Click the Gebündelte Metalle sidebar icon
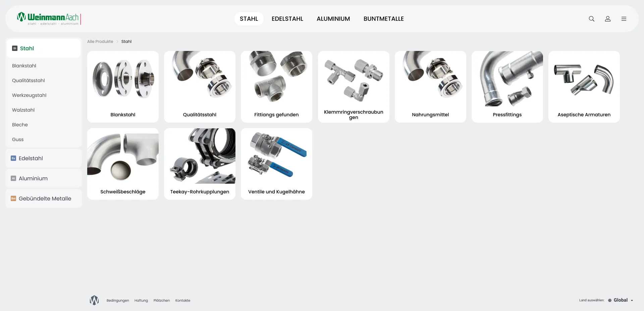 [13, 198]
